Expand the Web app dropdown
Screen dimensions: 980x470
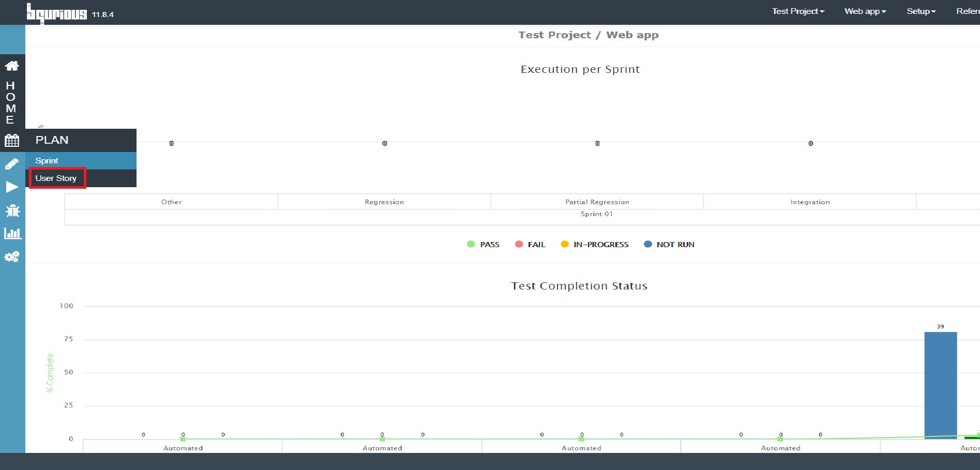click(x=865, y=11)
